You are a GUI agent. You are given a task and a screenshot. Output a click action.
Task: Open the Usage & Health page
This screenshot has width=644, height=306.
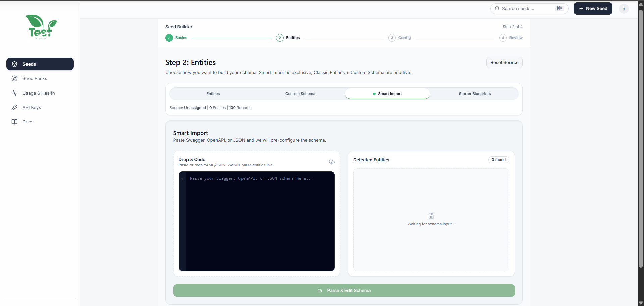pyautogui.click(x=39, y=93)
